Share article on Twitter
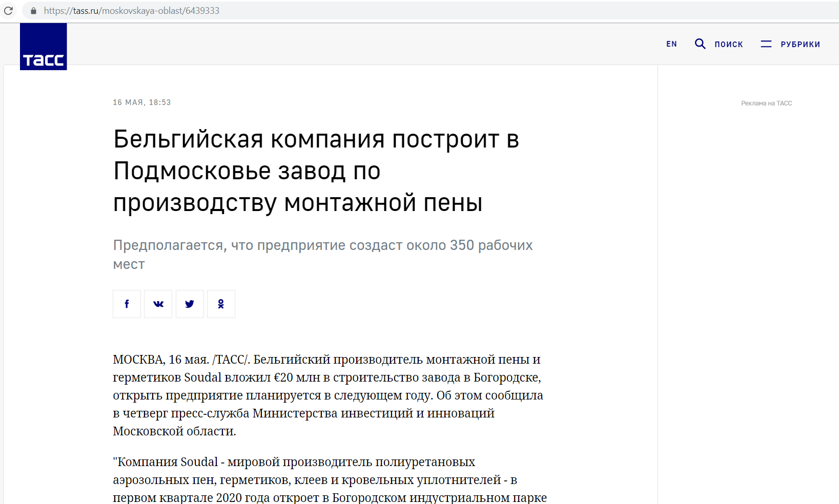 click(190, 304)
